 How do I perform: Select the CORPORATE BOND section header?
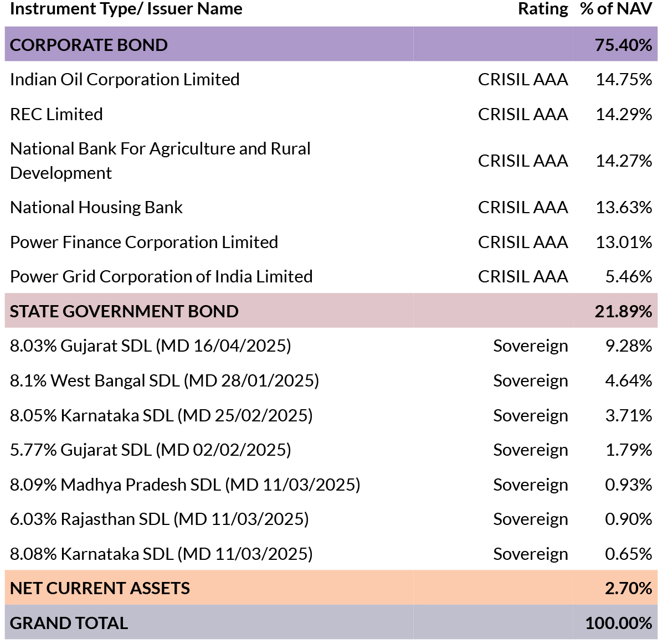pos(331,44)
